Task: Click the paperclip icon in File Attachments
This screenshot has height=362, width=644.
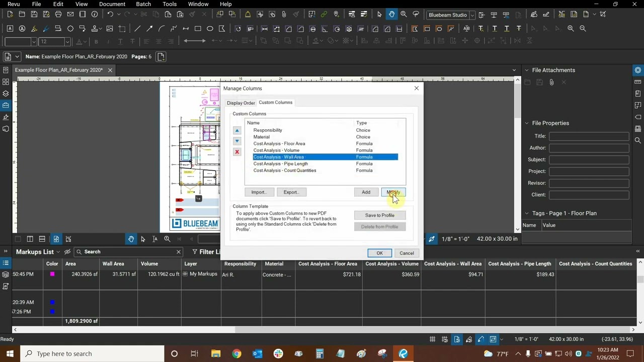Action: click(551, 82)
